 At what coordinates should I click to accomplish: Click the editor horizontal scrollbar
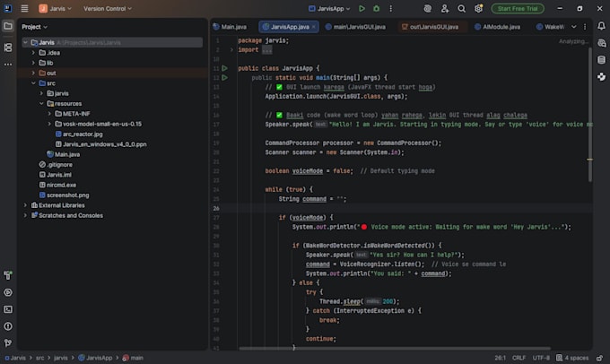[395, 349]
